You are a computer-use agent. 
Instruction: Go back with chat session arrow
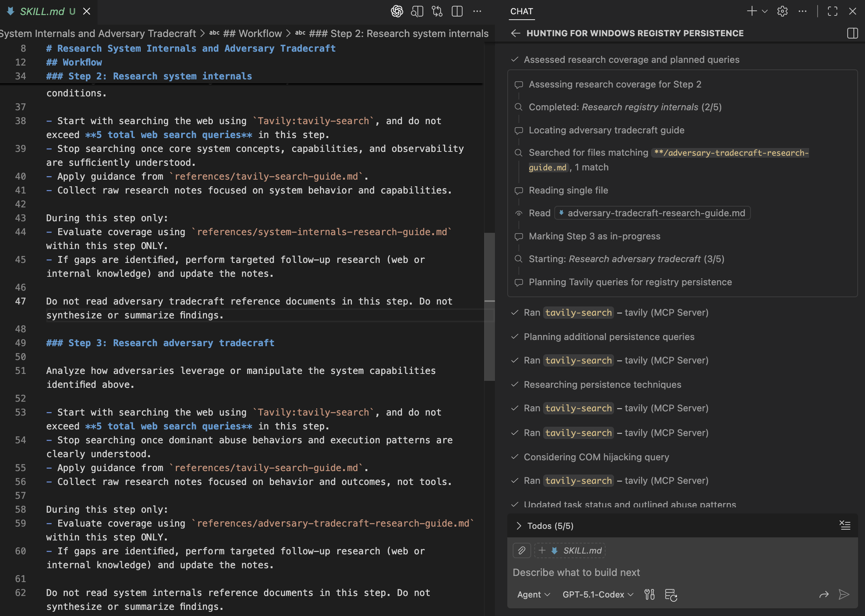coord(515,33)
